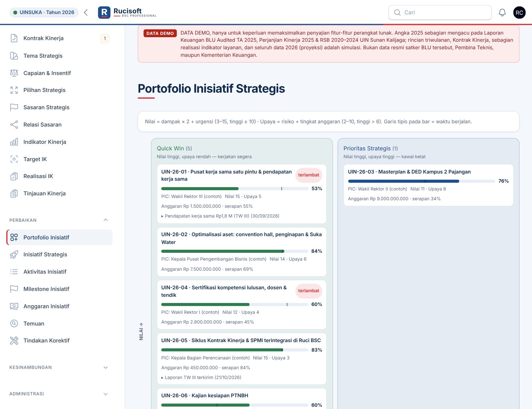The height and width of the screenshot is (409, 532).
Task: Click 'Anggaran Rp 450.000.000 · serapan 84%' text
Action: pyautogui.click(x=206, y=368)
